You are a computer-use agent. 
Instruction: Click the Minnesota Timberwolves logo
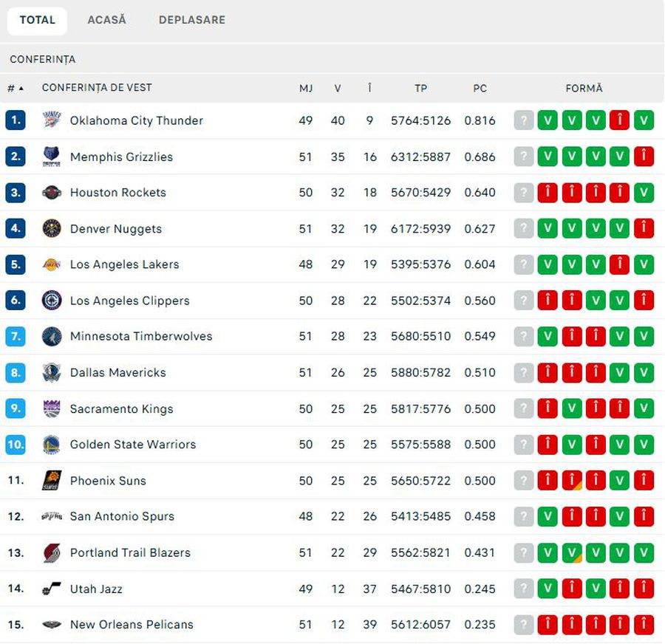coord(52,337)
